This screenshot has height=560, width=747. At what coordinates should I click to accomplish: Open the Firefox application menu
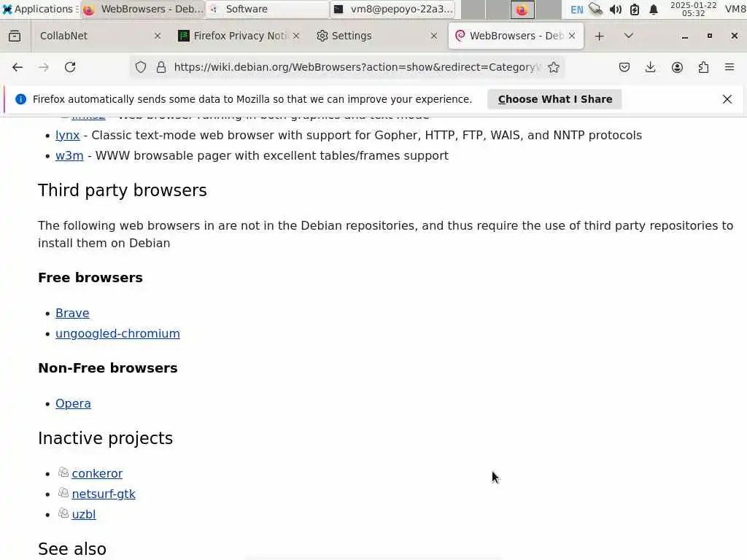coord(729,67)
